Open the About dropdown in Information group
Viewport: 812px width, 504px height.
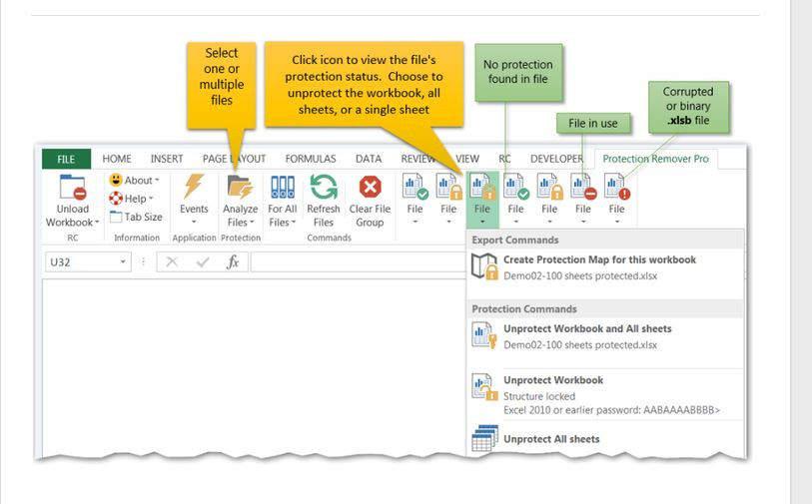137,181
